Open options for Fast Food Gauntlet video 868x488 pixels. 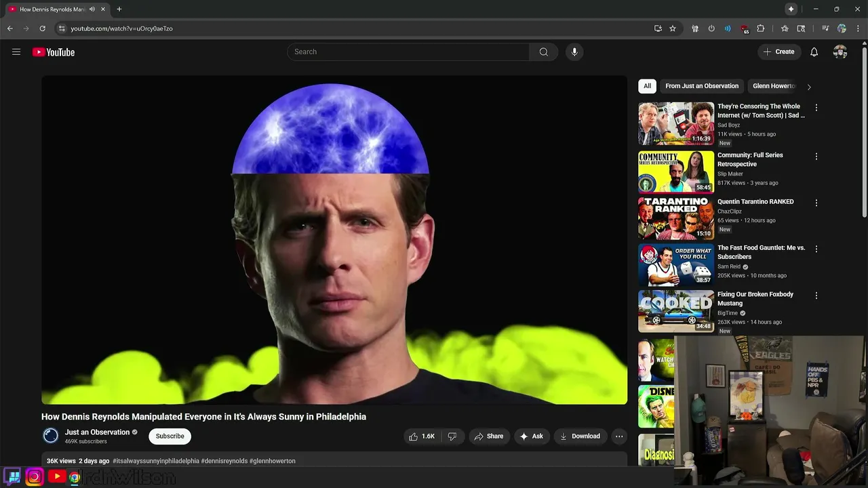(816, 249)
